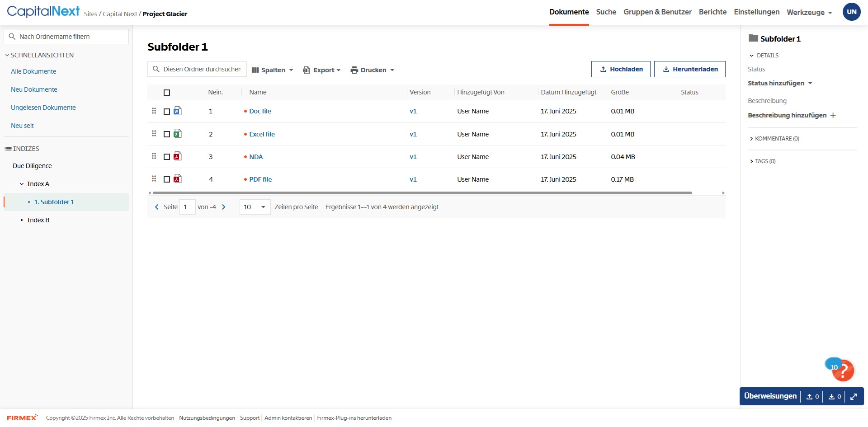Click the INDIZES list icon
The image size is (868, 427).
click(x=8, y=149)
